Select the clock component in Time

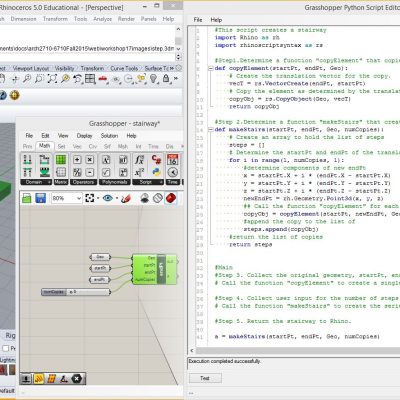pyautogui.click(x=173, y=172)
